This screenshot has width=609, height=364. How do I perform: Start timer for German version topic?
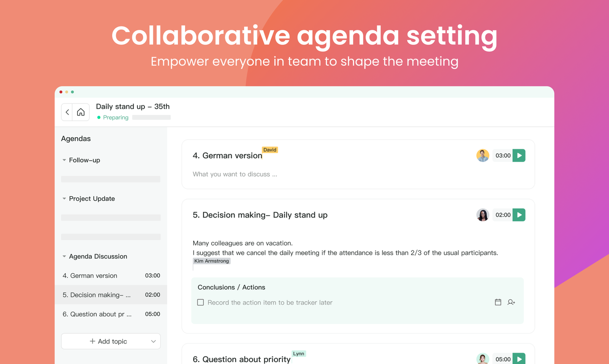pos(519,155)
